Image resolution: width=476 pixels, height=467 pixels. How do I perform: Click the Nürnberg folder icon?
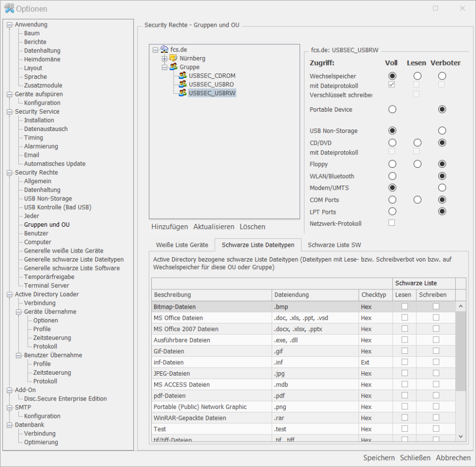pyautogui.click(x=173, y=58)
